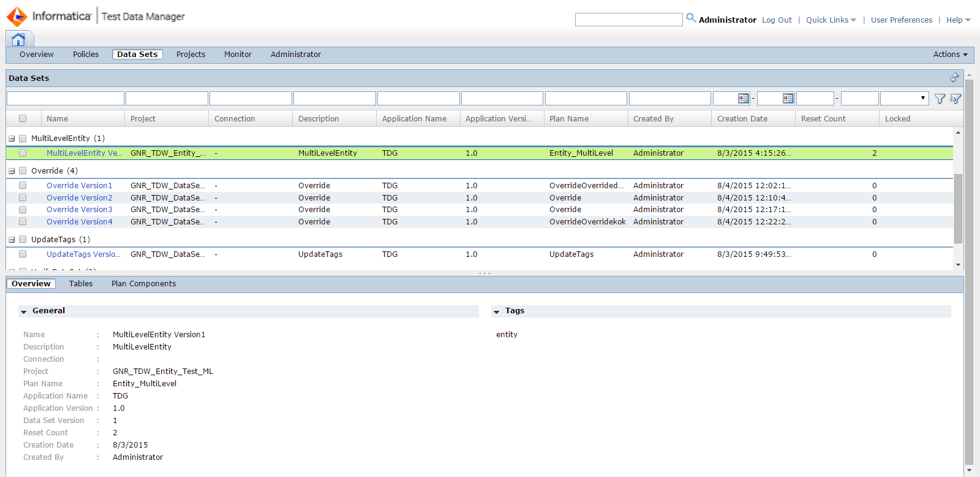Go to the Projects tab
Viewport: 980px width, 477px height.
coord(190,55)
